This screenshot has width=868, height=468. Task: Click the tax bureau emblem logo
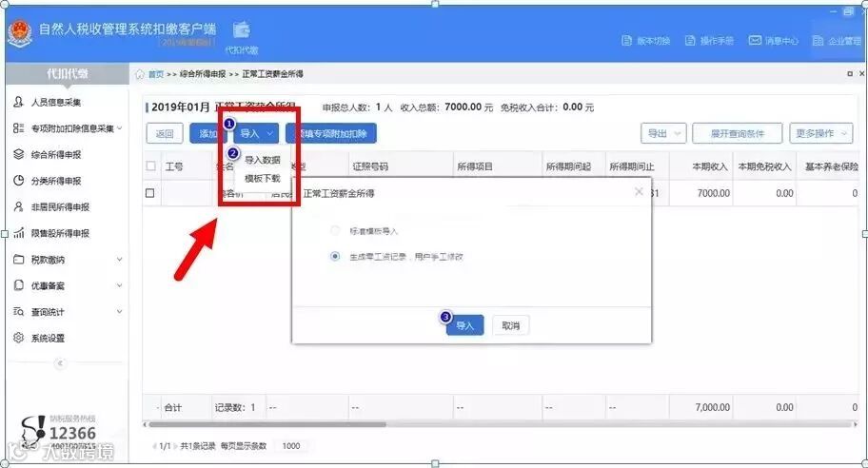[x=20, y=33]
